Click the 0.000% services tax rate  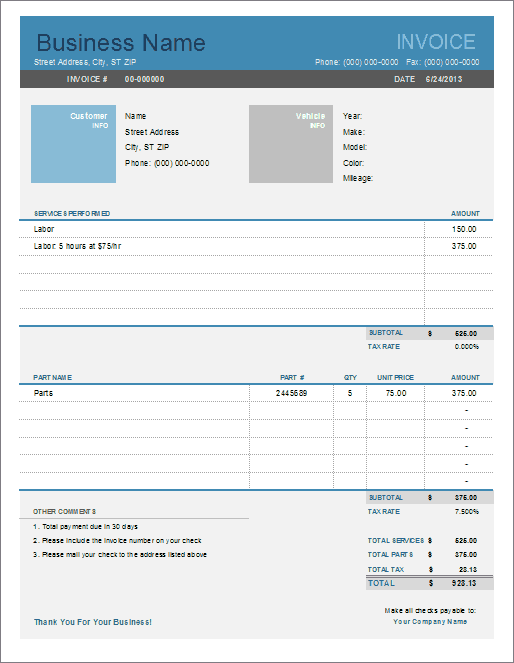tap(467, 347)
